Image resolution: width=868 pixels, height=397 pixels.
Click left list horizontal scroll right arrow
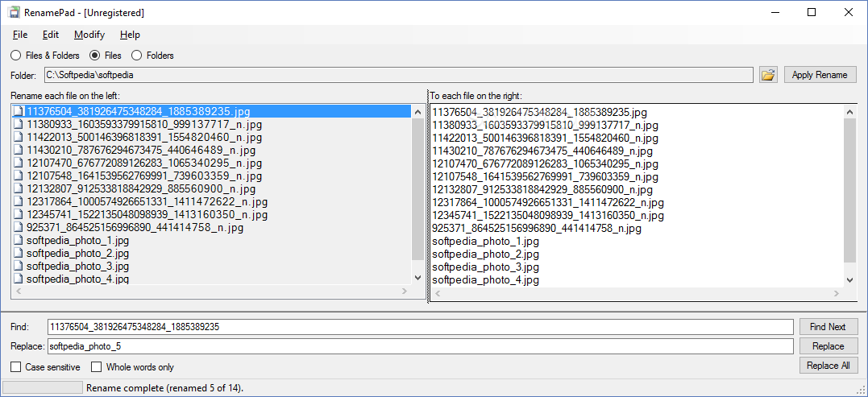pos(405,290)
